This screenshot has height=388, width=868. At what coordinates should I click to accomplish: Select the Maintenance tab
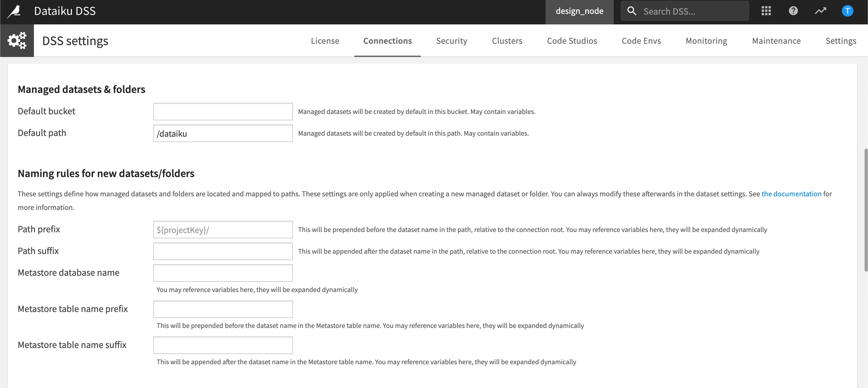[x=776, y=41]
